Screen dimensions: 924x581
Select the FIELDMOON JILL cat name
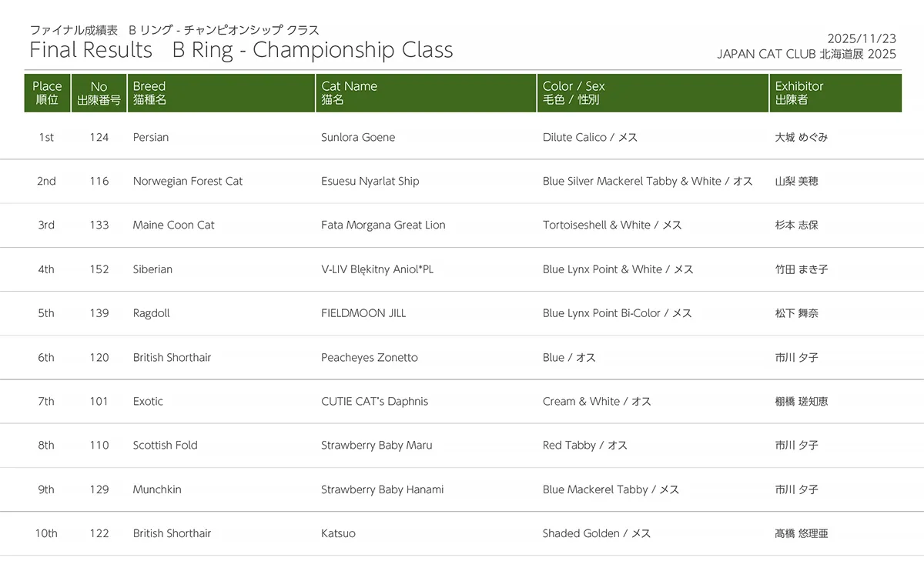click(x=363, y=313)
